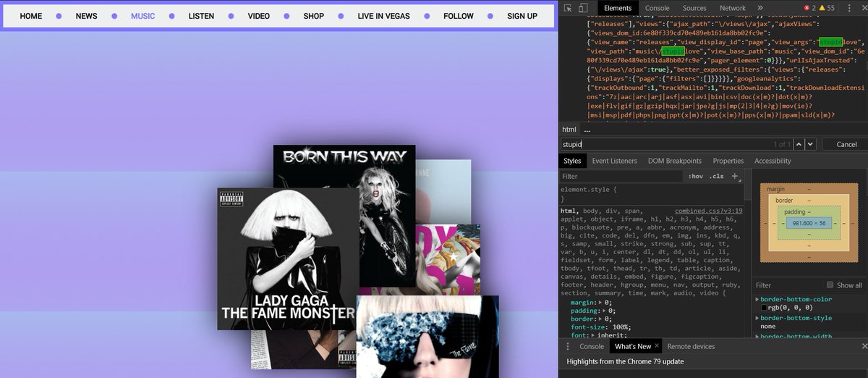The height and width of the screenshot is (378, 868).
Task: Click the element.style rule text
Action: click(589, 189)
